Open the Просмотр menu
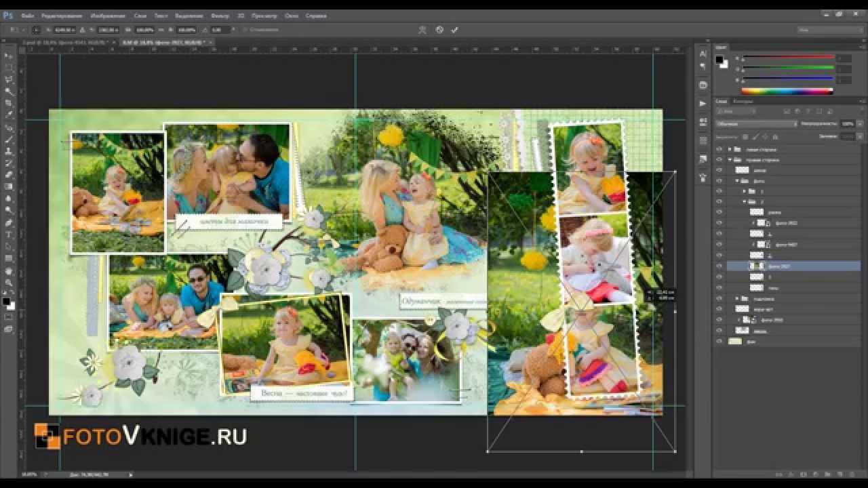 pos(264,15)
